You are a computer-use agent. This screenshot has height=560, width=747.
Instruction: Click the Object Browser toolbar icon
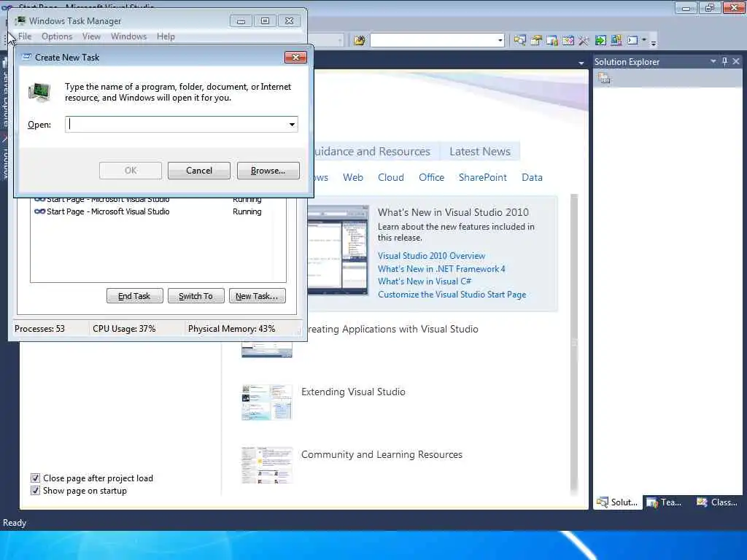point(568,41)
